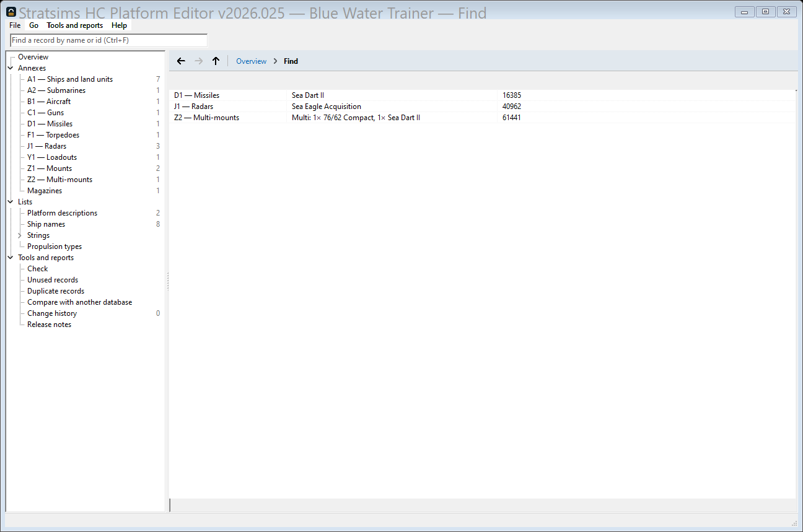This screenshot has width=803, height=532.
Task: Run the Check tool
Action: tap(37, 269)
